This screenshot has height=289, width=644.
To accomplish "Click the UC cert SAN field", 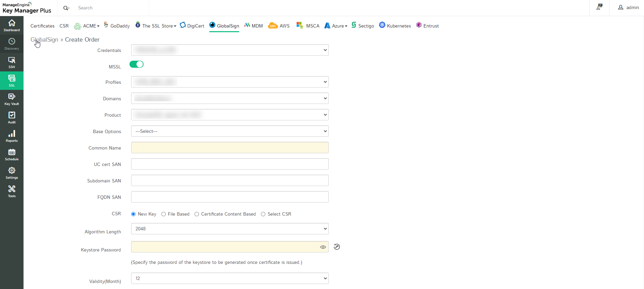I will [230, 164].
